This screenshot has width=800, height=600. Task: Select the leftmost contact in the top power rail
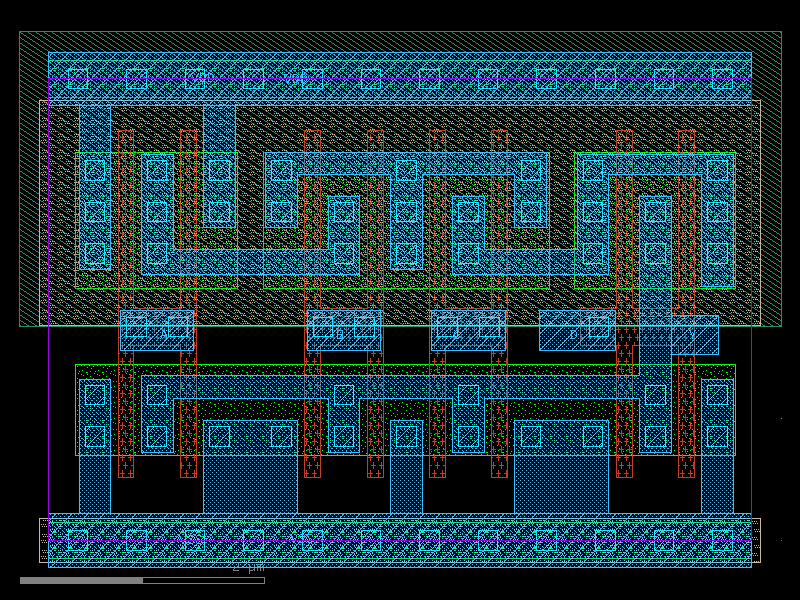click(x=78, y=79)
